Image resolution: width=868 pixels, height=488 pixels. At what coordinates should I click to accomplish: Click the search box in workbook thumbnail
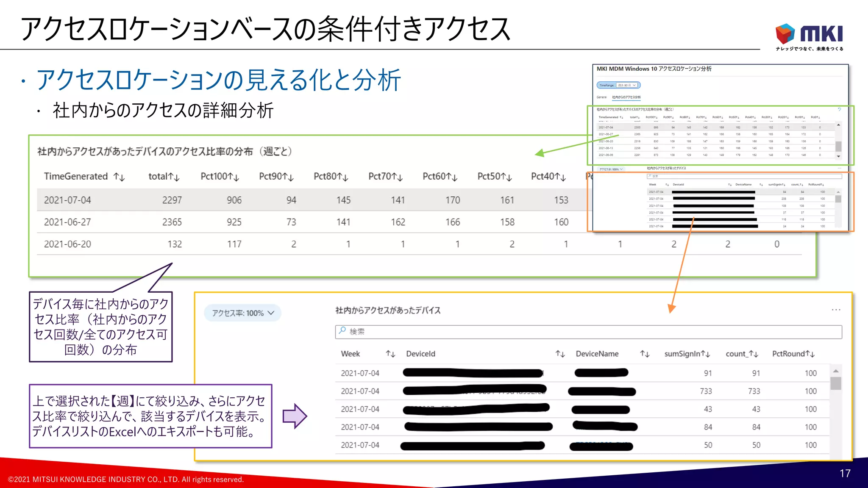(744, 176)
